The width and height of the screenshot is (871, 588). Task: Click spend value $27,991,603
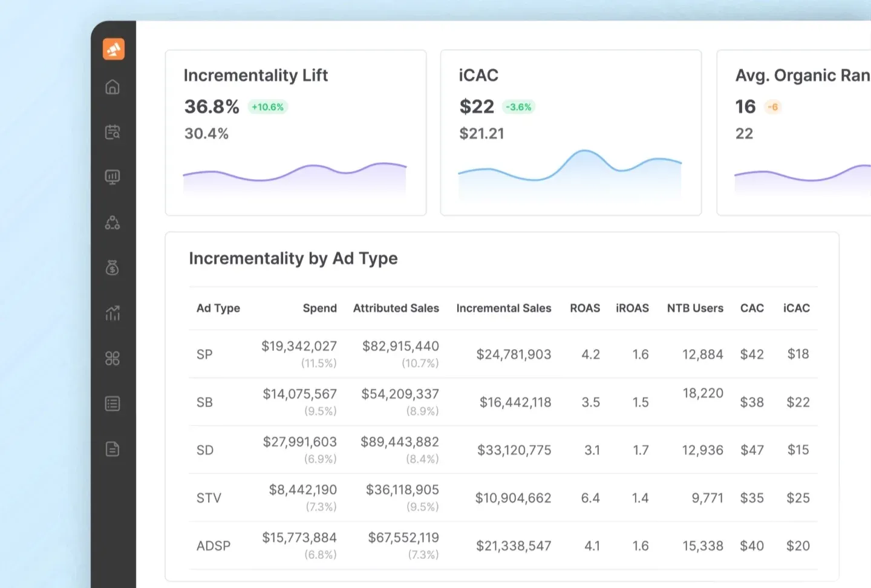pyautogui.click(x=299, y=442)
